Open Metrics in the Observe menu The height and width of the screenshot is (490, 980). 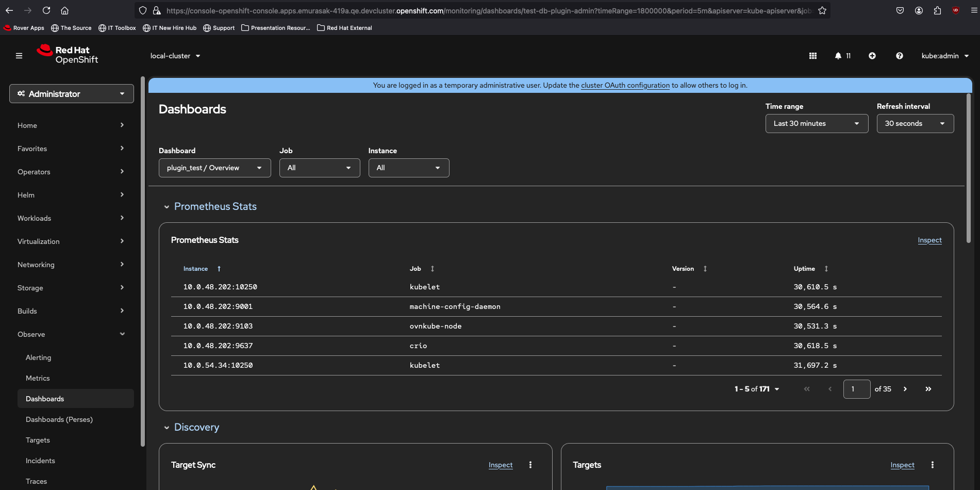click(x=38, y=378)
